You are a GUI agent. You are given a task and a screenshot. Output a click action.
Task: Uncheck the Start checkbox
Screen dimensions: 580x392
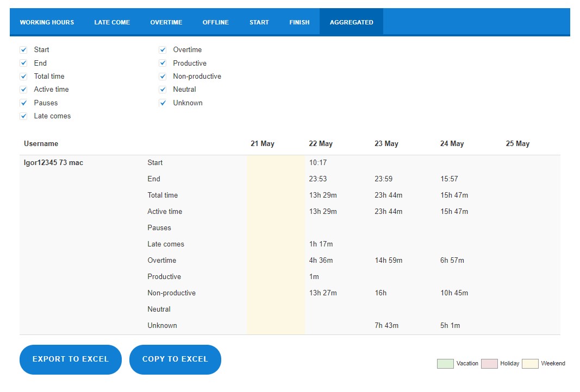pyautogui.click(x=24, y=50)
